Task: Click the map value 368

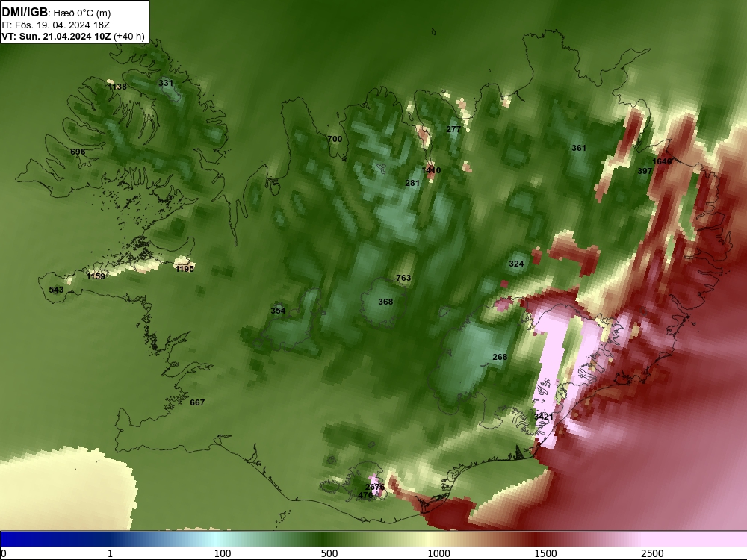Action: (385, 302)
